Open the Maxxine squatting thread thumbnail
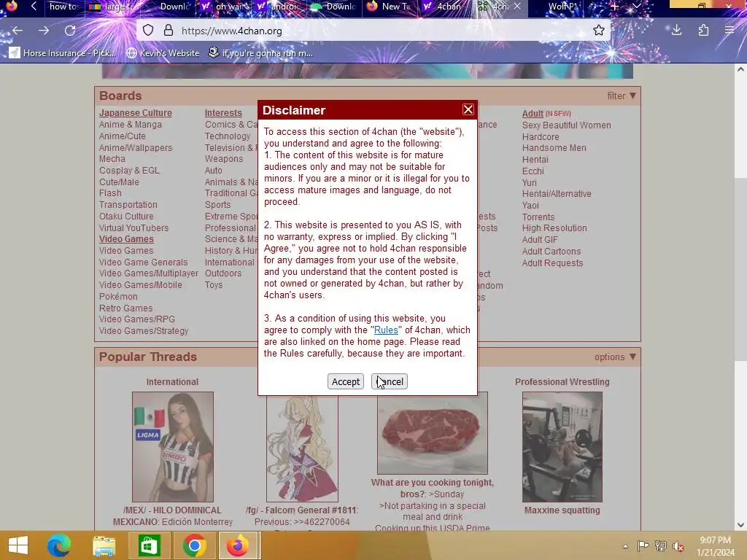 point(562,447)
